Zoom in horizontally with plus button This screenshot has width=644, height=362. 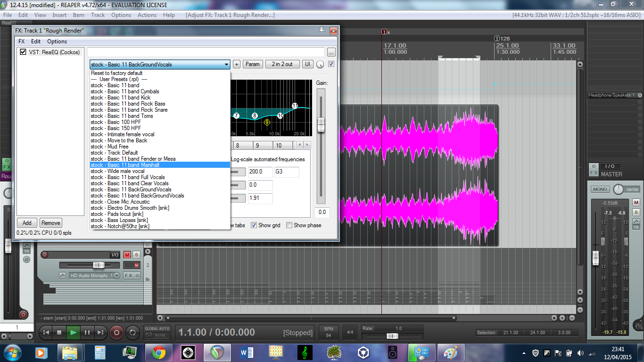[562, 318]
